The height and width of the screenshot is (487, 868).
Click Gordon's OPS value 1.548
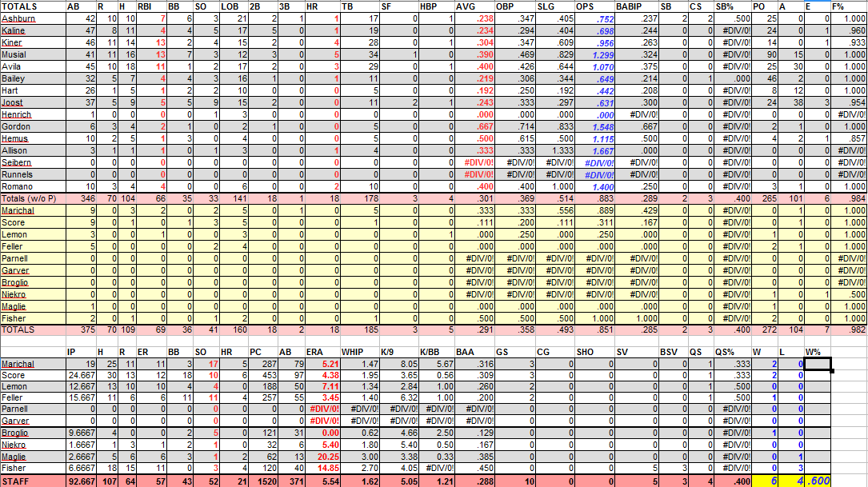pyautogui.click(x=595, y=126)
